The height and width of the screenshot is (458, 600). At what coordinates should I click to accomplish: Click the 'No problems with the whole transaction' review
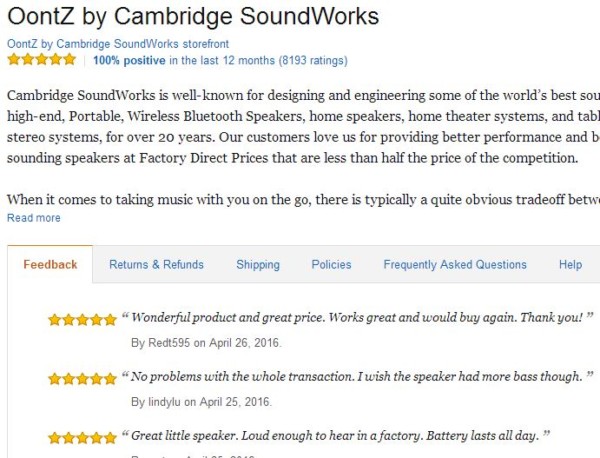(357, 377)
